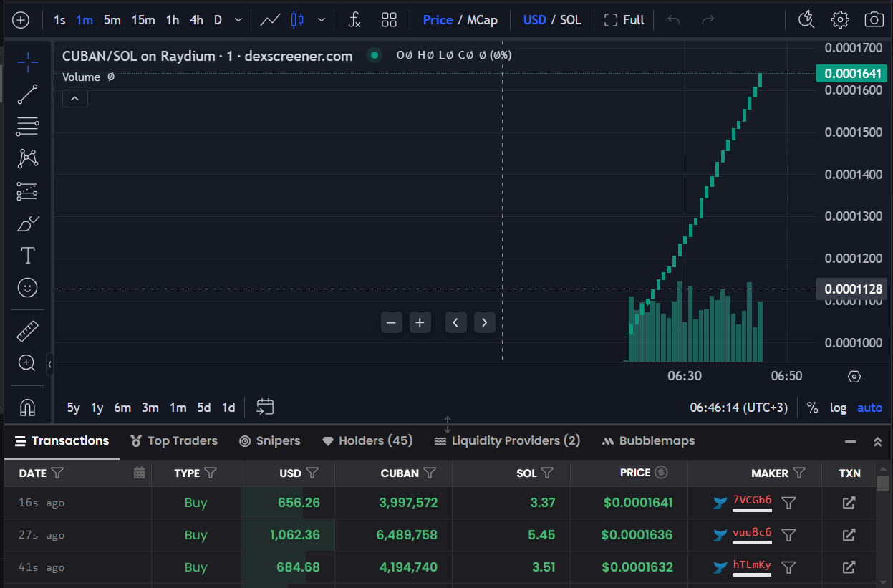Screen dimensions: 893x588
Task: Open the Fibonacci retracement tool
Action: coord(27,127)
